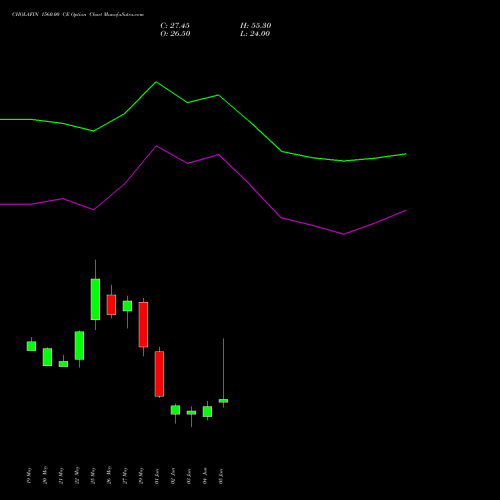Select the close value C: 27.45
The image size is (500, 500).
(175, 26)
